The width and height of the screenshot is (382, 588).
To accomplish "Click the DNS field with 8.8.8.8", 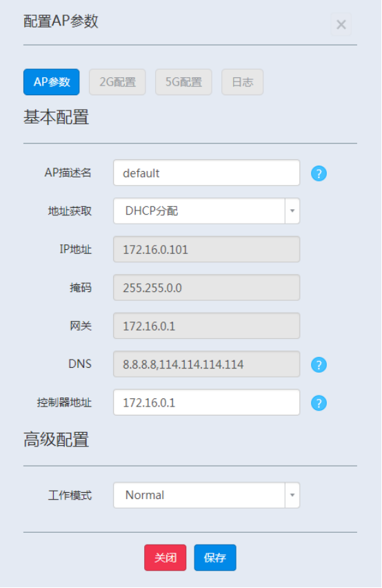I will point(207,364).
